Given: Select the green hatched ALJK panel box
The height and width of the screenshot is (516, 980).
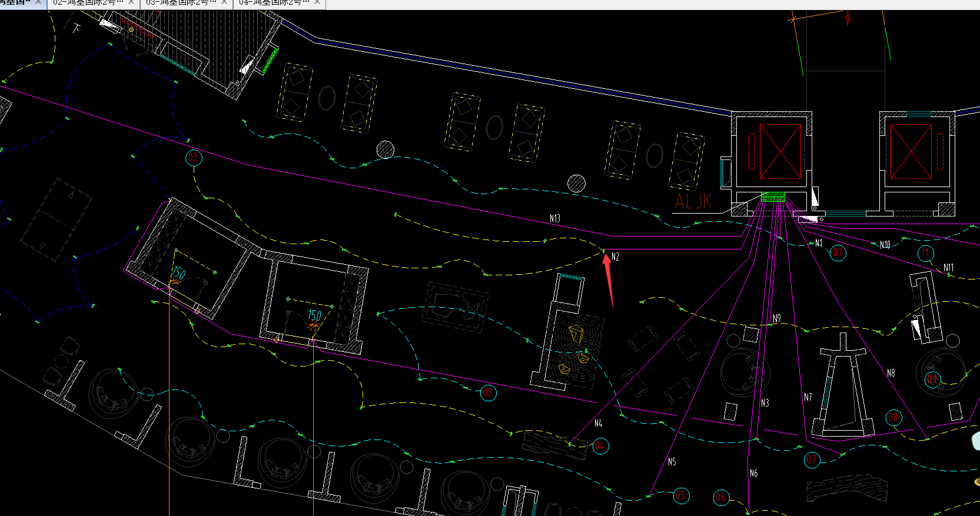Looking at the screenshot, I should tap(773, 197).
